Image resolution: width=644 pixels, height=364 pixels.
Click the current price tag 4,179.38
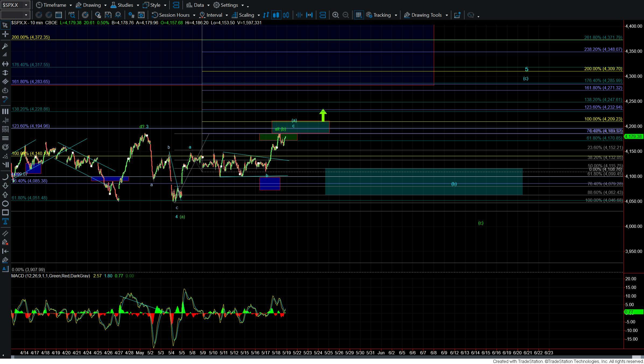[633, 136]
